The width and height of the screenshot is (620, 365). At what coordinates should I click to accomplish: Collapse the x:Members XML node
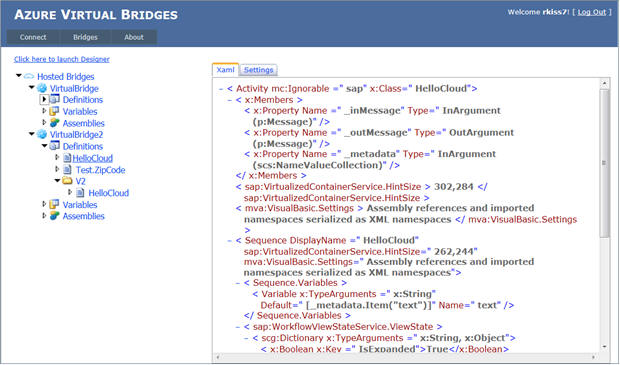pyautogui.click(x=230, y=100)
